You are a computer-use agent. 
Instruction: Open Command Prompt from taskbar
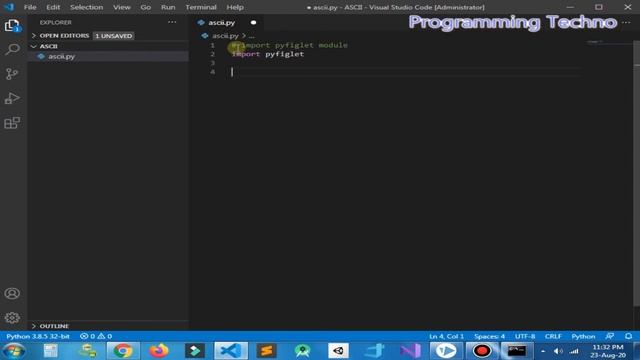(517, 351)
